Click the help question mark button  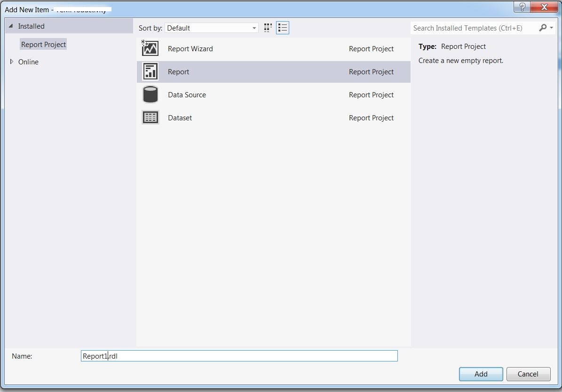pos(522,7)
